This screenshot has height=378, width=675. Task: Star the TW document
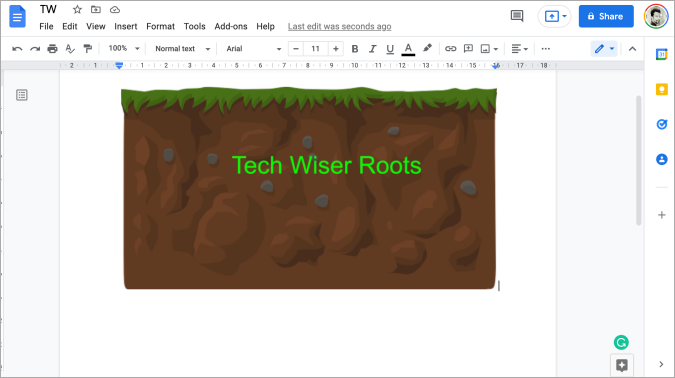77,9
